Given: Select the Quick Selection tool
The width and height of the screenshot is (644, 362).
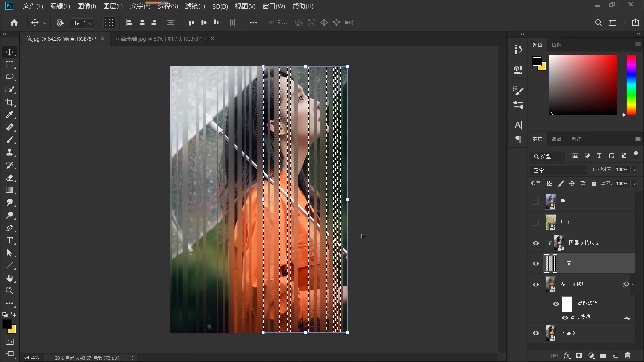Looking at the screenshot, I should click(x=9, y=89).
